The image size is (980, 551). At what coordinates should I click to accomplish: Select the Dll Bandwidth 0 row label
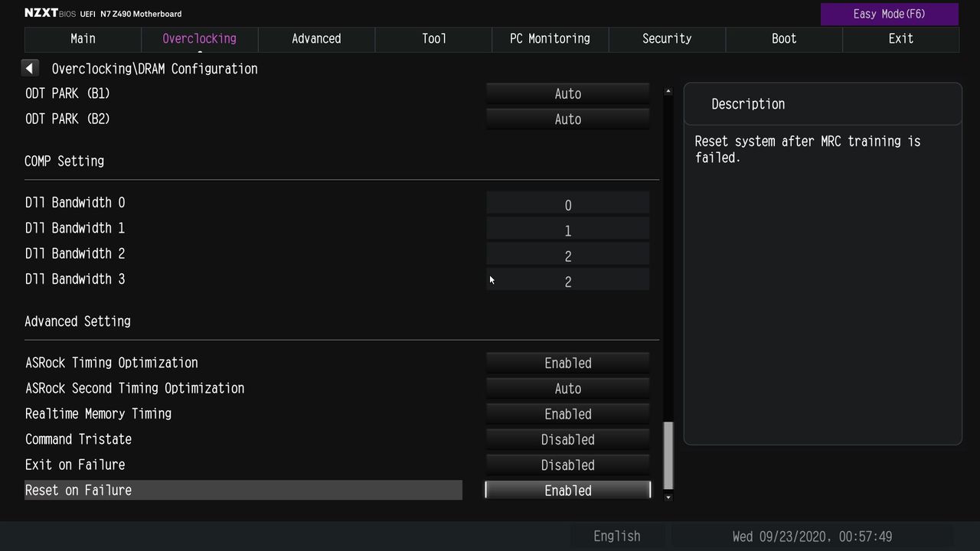click(75, 203)
